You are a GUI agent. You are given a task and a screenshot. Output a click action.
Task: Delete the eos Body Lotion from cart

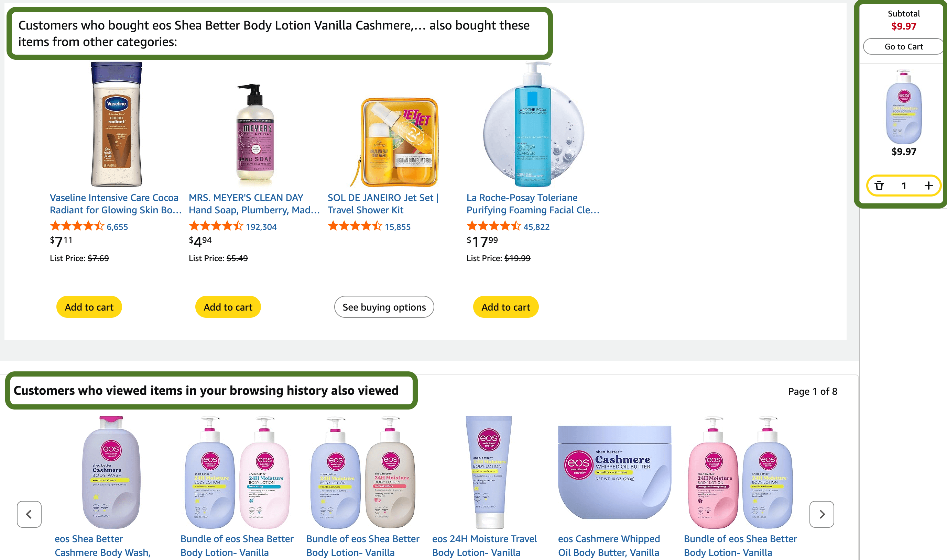[879, 185]
